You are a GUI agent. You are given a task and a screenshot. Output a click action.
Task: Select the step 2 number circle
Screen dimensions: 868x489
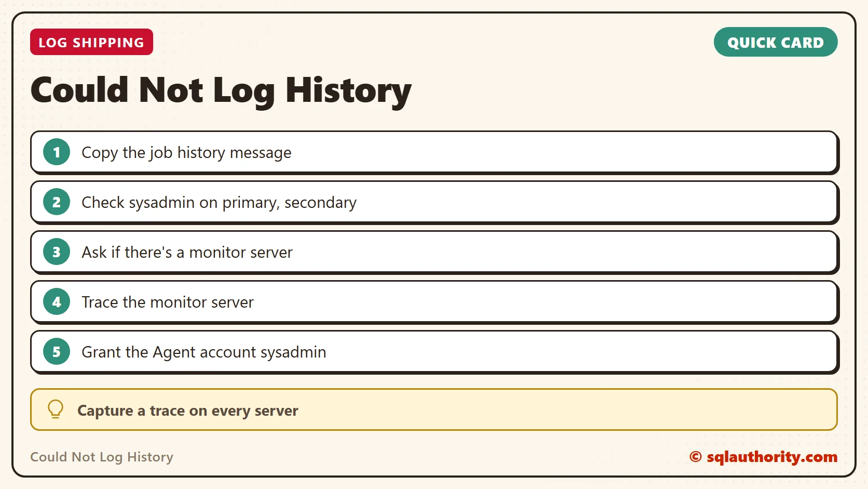click(x=57, y=202)
